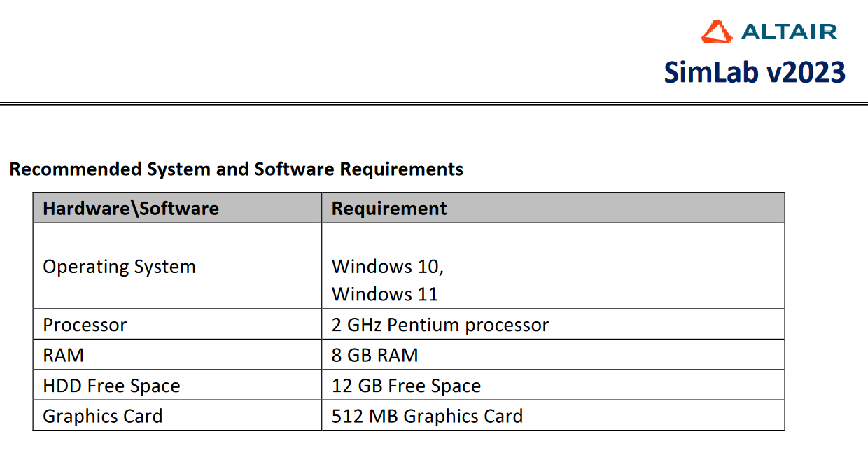868x460 pixels.
Task: Click the Windows 10 text entry
Action: [x=388, y=267]
